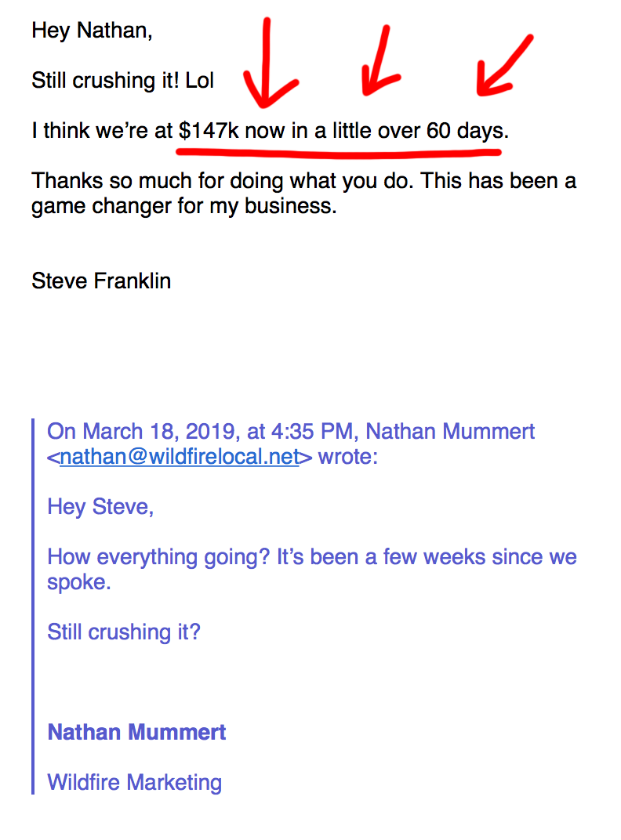Click the purple vertical quote bar

click(x=33, y=606)
